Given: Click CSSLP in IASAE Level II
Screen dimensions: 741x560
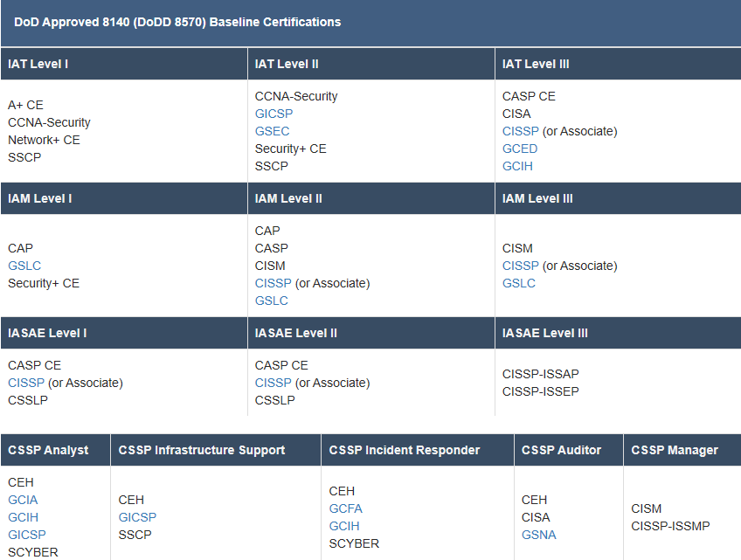Looking at the screenshot, I should 275,400.
